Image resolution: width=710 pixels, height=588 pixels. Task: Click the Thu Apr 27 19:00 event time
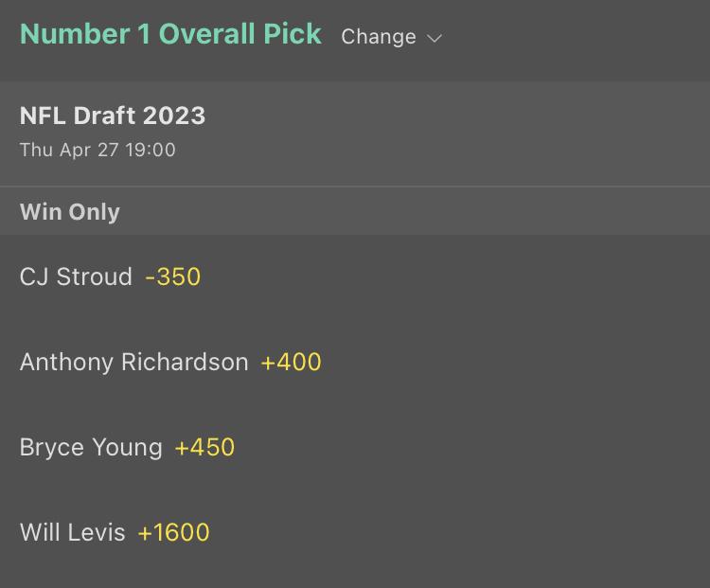pos(98,150)
